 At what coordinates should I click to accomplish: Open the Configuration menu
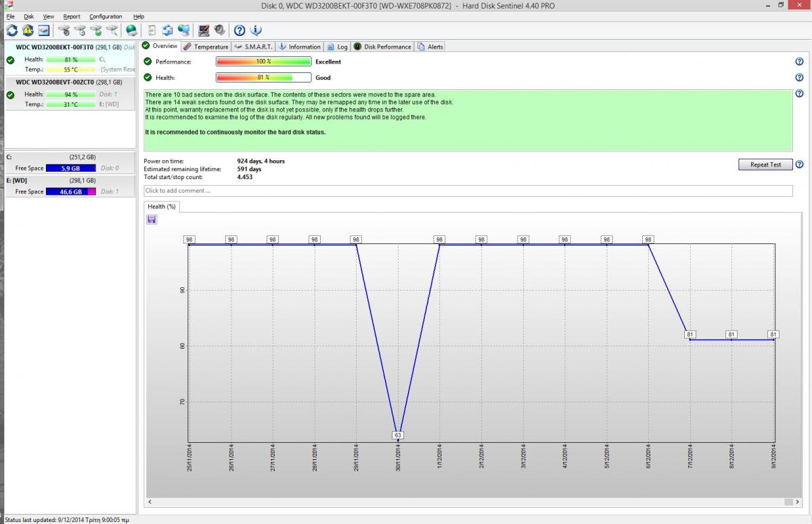(x=106, y=16)
